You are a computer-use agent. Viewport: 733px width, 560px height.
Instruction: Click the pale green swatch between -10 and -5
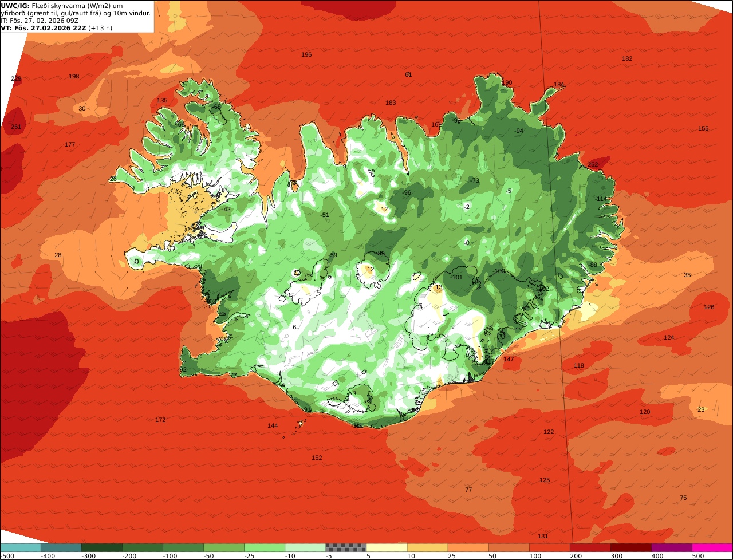point(305,547)
